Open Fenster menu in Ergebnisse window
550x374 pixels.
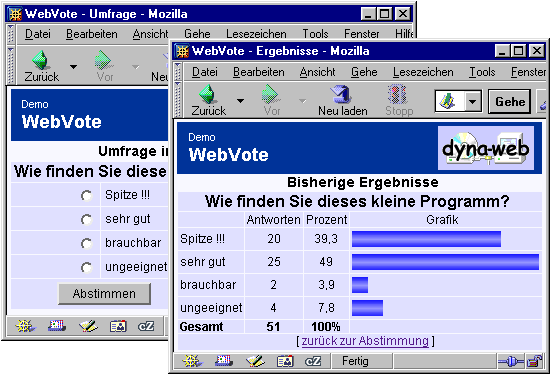click(x=528, y=72)
